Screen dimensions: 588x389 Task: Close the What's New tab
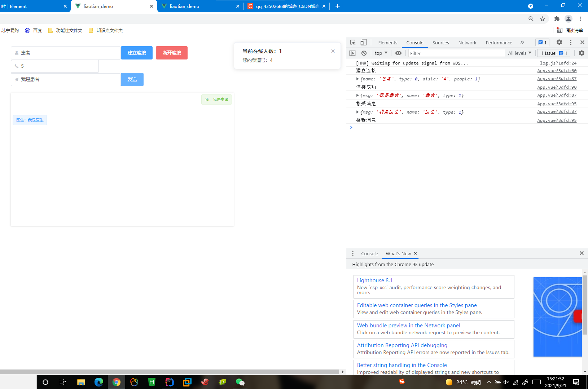(416, 253)
